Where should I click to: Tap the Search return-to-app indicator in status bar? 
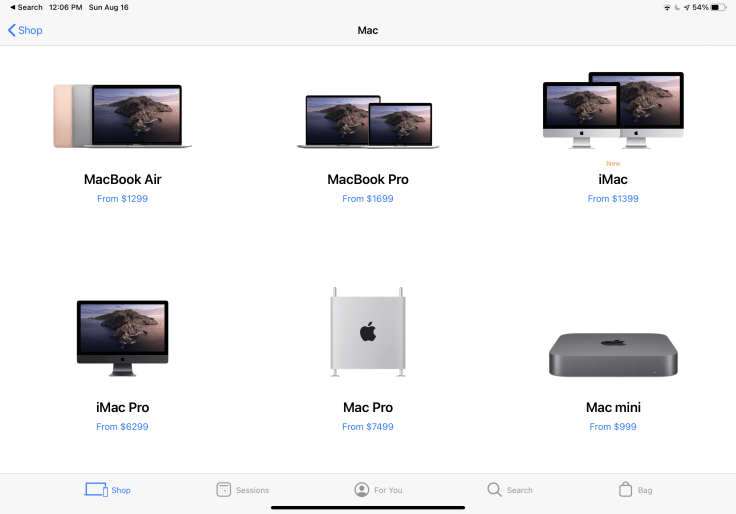[x=26, y=8]
